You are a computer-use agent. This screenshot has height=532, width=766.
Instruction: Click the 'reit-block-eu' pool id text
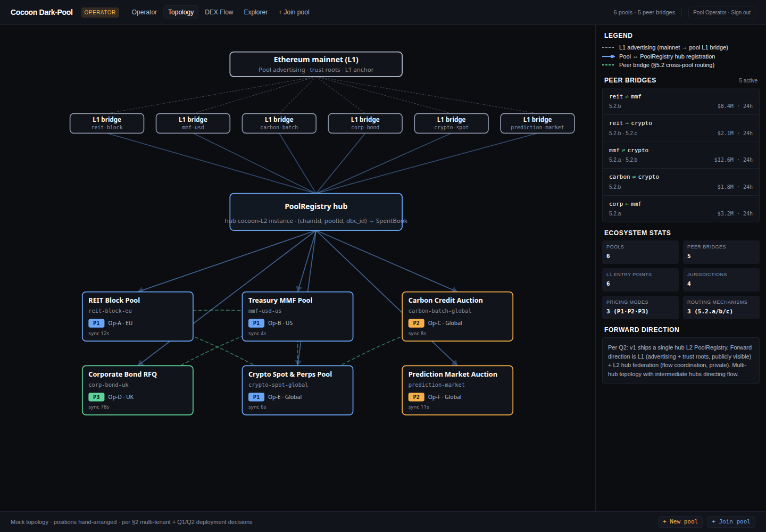(110, 311)
